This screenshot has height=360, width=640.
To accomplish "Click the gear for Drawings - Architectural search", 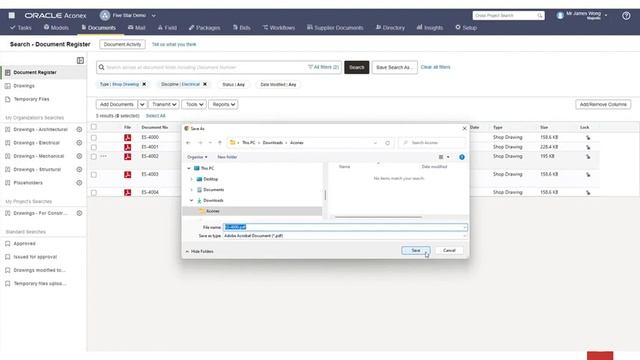I will click(79, 129).
